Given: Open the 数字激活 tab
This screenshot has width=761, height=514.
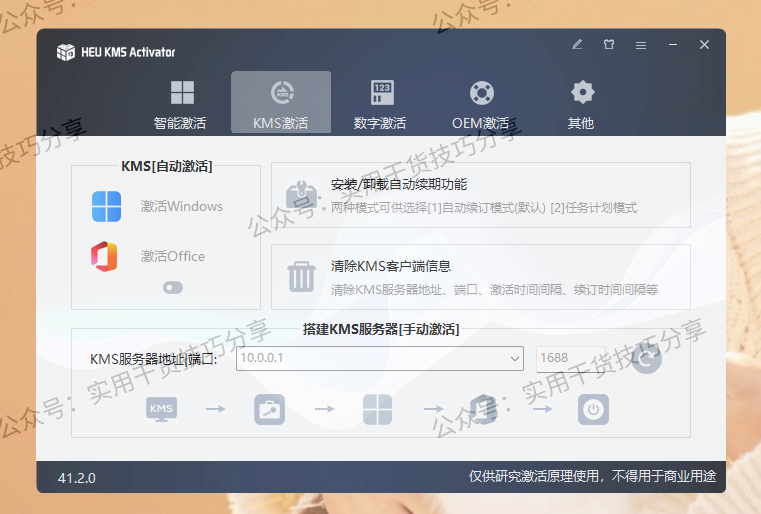Looking at the screenshot, I should point(380,103).
